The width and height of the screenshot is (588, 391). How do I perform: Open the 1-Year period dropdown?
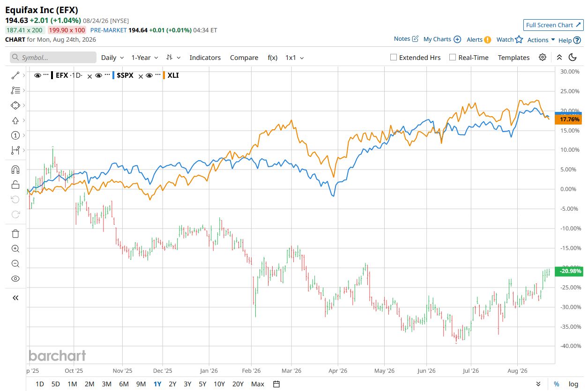coord(145,58)
